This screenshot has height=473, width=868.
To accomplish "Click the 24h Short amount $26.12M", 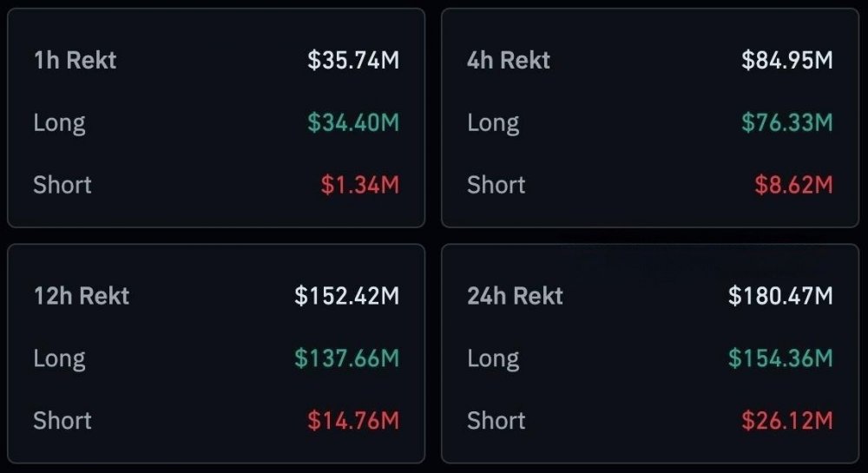I will coord(787,421).
